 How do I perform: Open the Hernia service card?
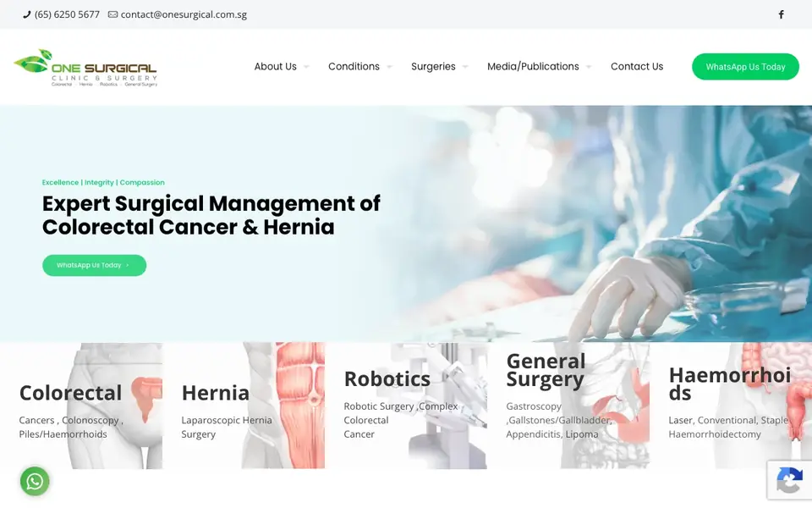[244, 406]
